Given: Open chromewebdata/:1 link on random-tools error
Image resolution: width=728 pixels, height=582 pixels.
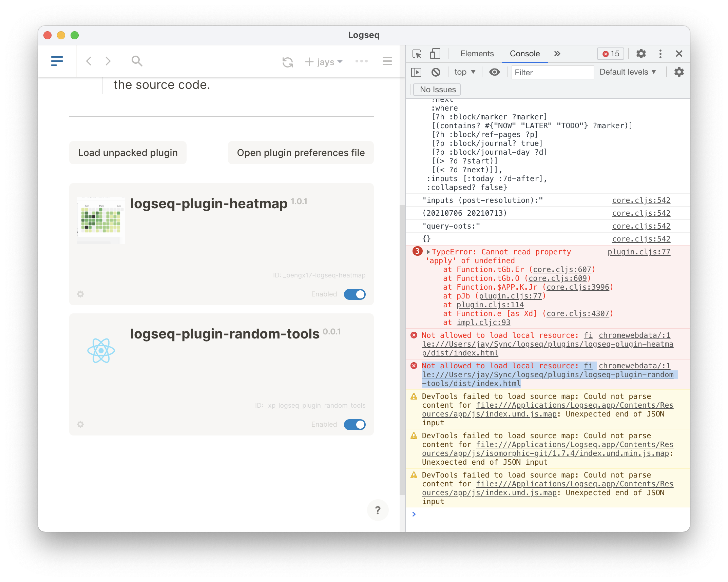Looking at the screenshot, I should pos(634,366).
